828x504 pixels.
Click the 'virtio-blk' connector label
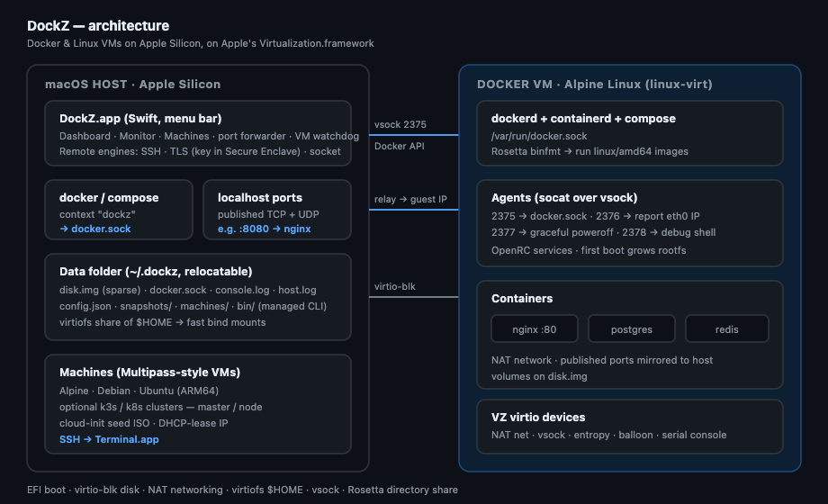point(395,286)
